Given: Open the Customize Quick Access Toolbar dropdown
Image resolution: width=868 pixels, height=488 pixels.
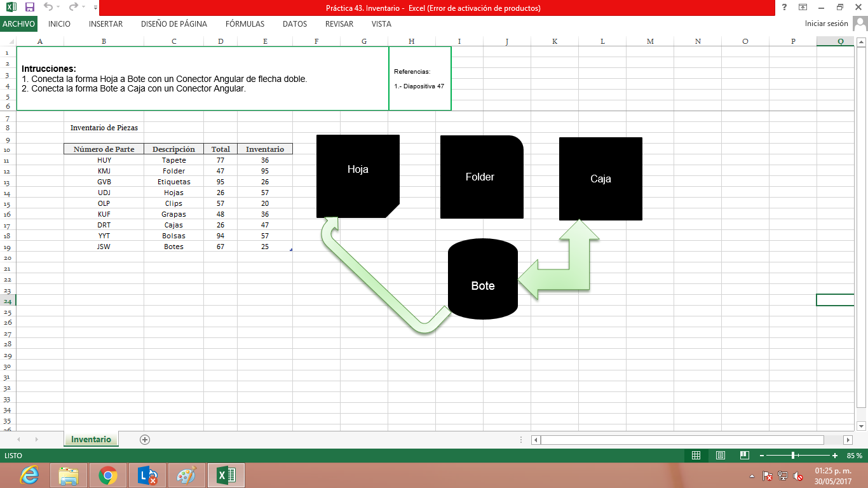Looking at the screenshot, I should [95, 8].
